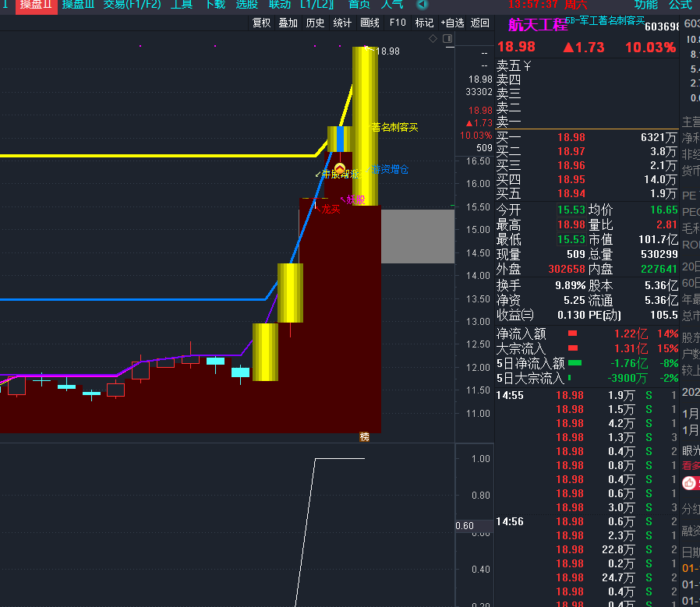700x607 pixels.
Task: Open the 联动 menu
Action: [x=280, y=5]
